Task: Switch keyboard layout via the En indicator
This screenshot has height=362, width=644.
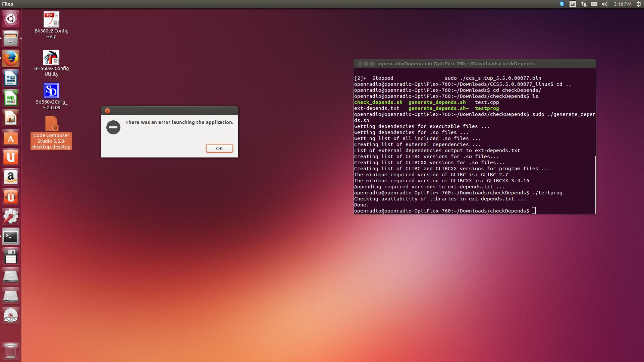Action: (572, 4)
